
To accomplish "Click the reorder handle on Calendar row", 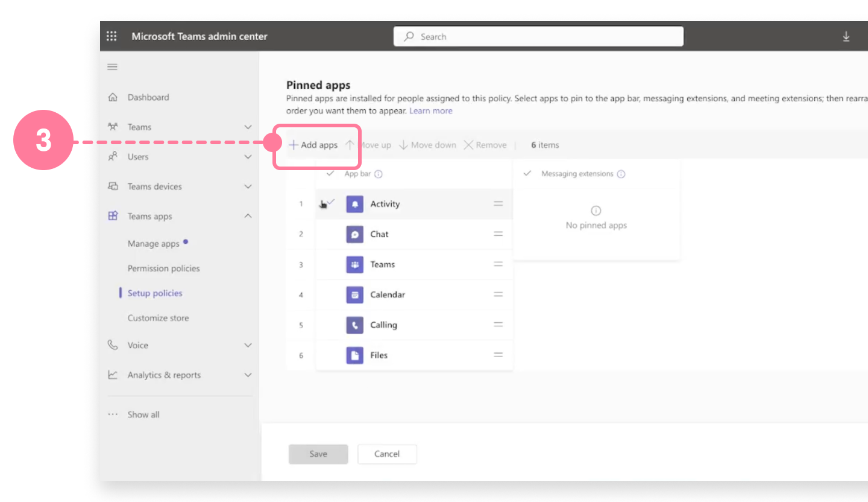I will (498, 294).
